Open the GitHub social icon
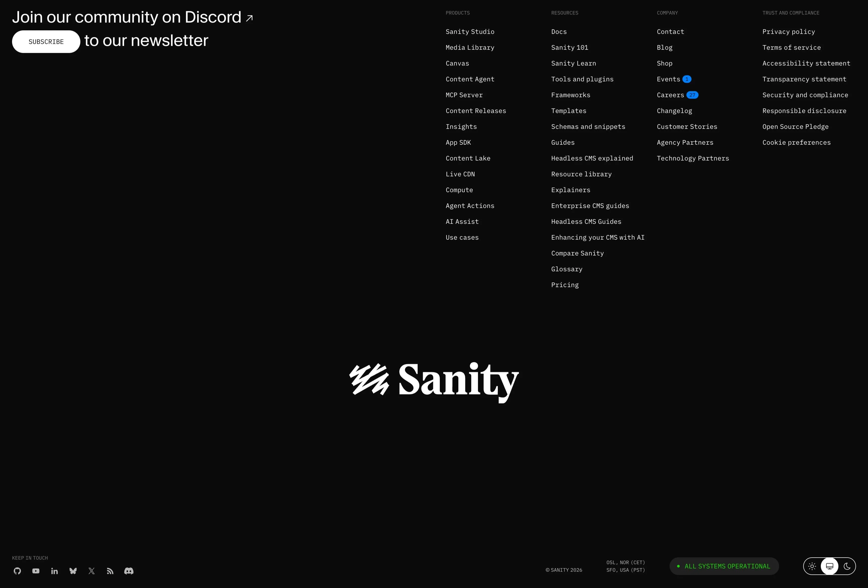The height and width of the screenshot is (588, 868). 17,571
